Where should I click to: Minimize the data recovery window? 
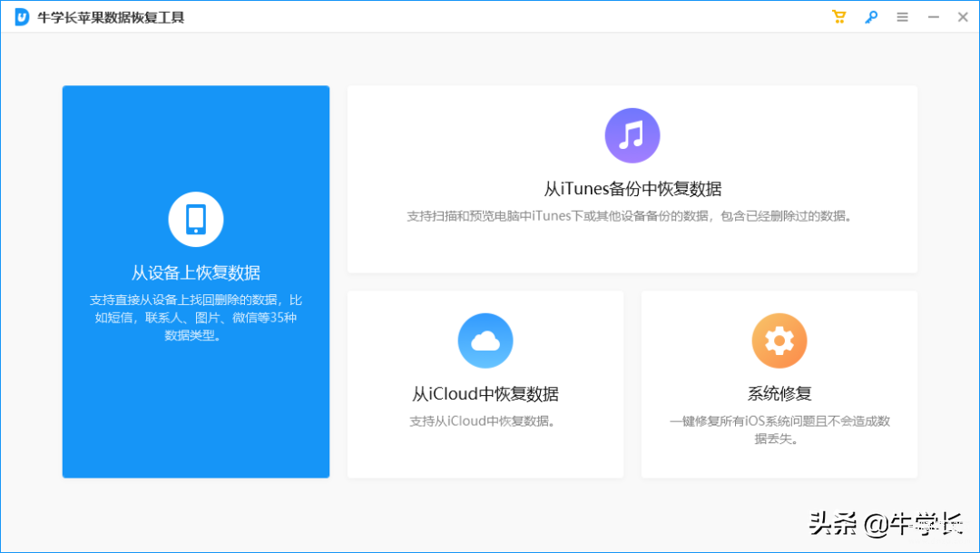click(933, 17)
